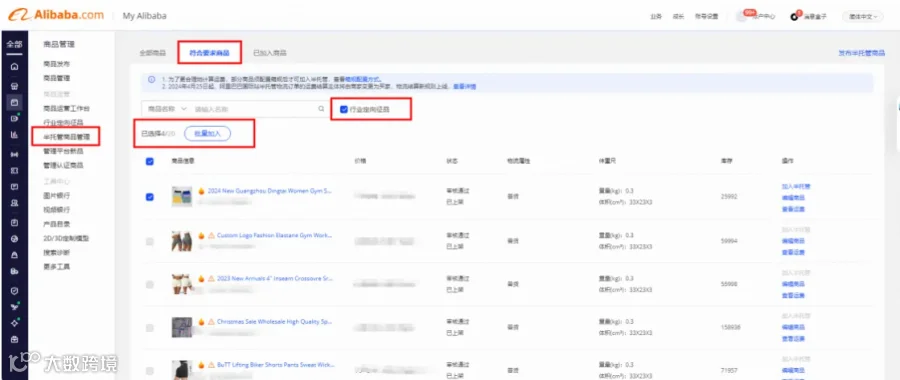Click the search magnifier icon

pyautogui.click(x=321, y=108)
